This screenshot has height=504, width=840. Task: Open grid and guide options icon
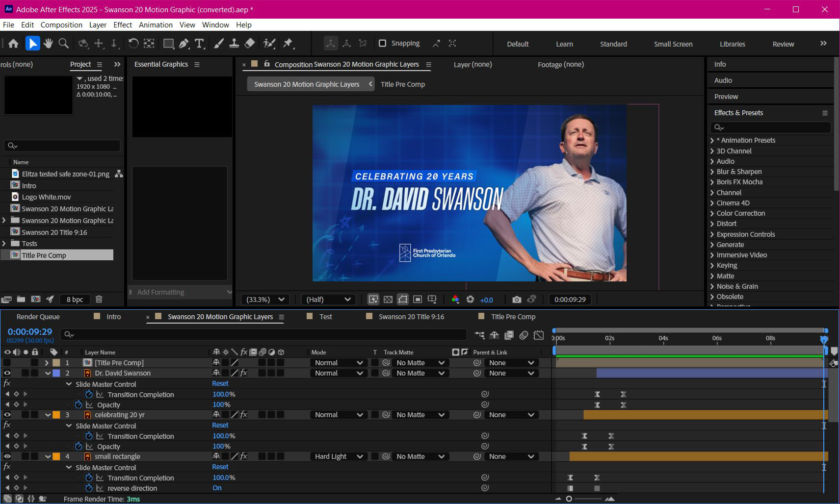point(432,299)
